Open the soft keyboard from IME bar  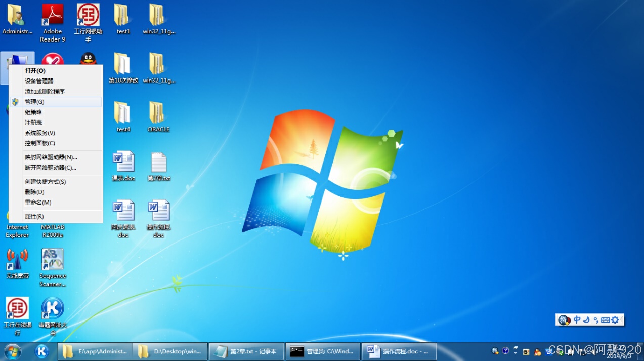click(x=606, y=320)
